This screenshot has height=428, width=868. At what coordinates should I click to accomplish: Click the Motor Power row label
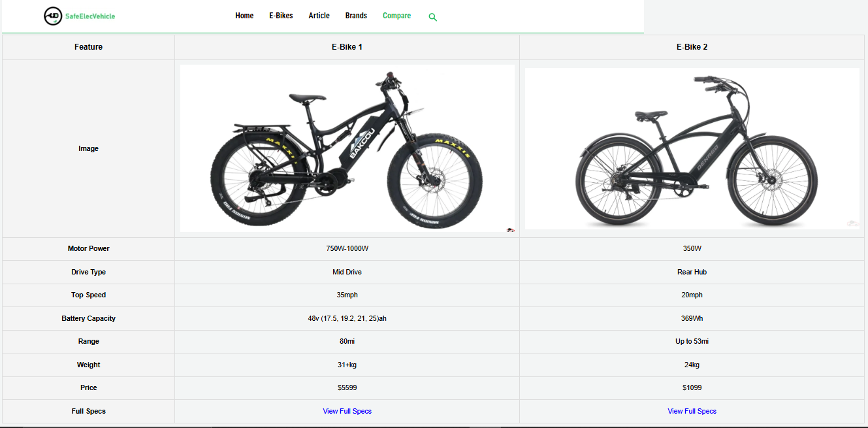coord(88,248)
